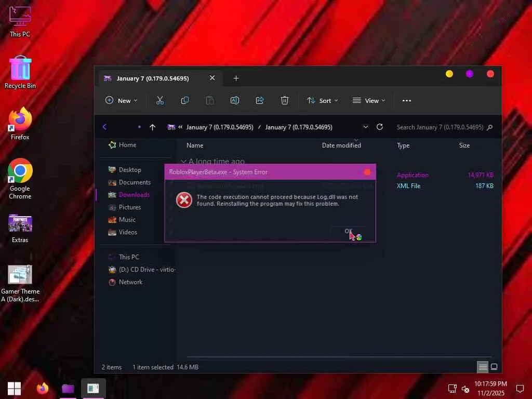Open the Sort options dropdown

coord(322,100)
